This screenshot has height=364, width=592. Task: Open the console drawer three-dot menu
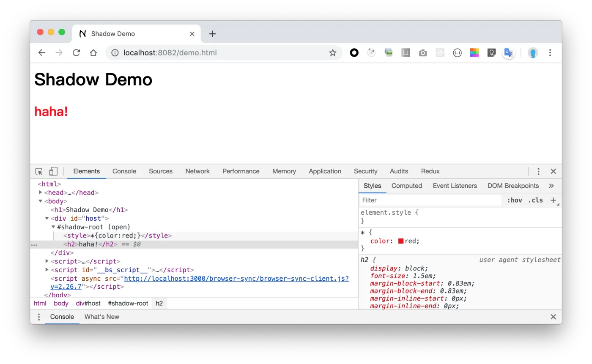(39, 317)
